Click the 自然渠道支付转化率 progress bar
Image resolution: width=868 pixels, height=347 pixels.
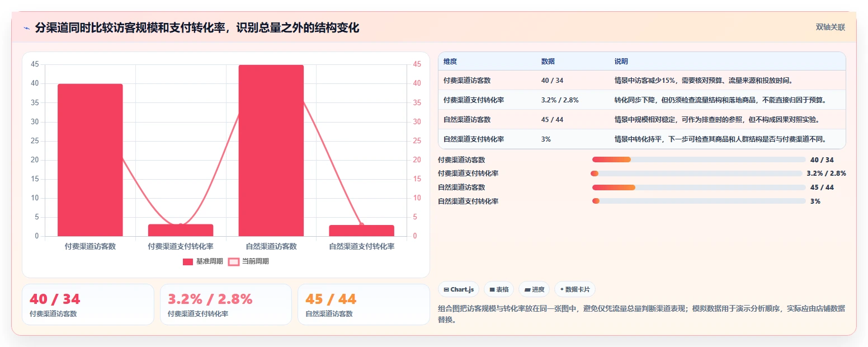tap(699, 201)
